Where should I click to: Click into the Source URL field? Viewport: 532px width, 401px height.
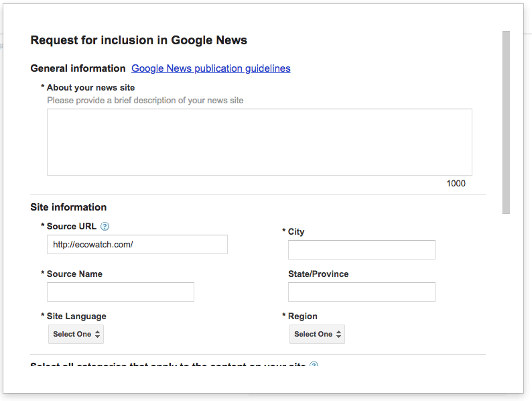[137, 245]
